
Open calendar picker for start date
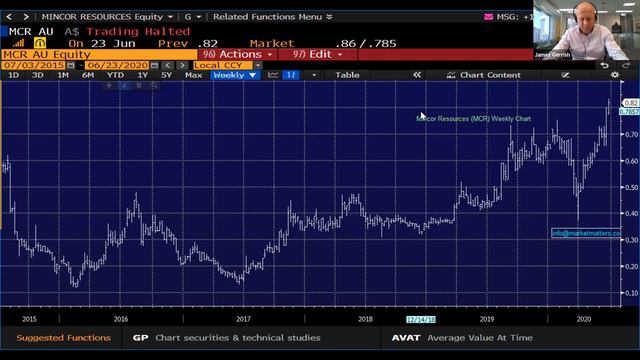coord(71,65)
